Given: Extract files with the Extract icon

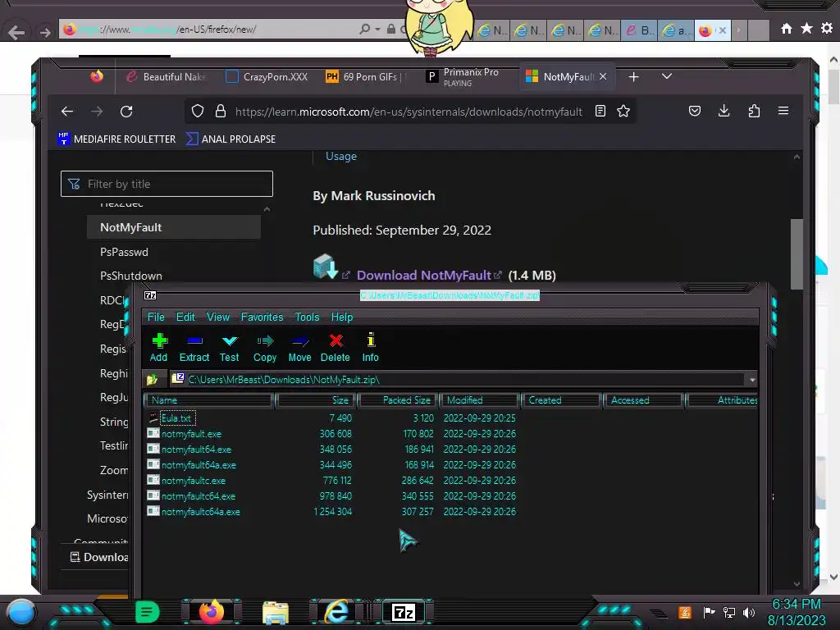Looking at the screenshot, I should click(194, 347).
